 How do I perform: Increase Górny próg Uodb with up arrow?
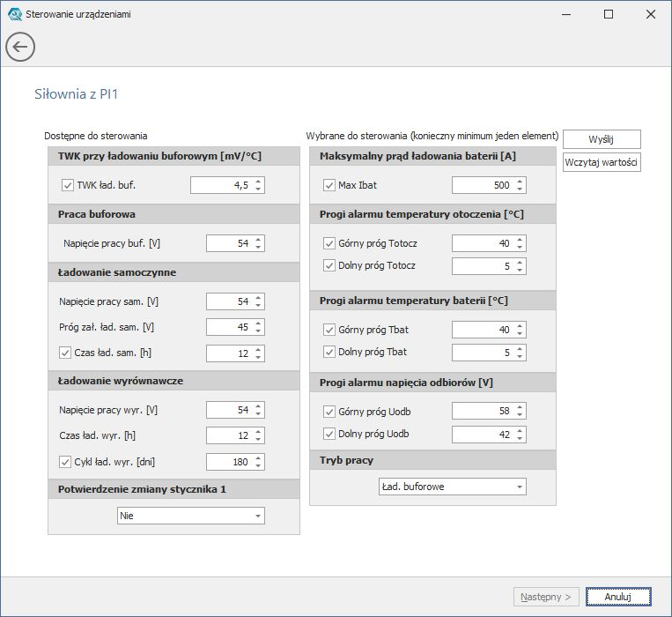[520, 407]
